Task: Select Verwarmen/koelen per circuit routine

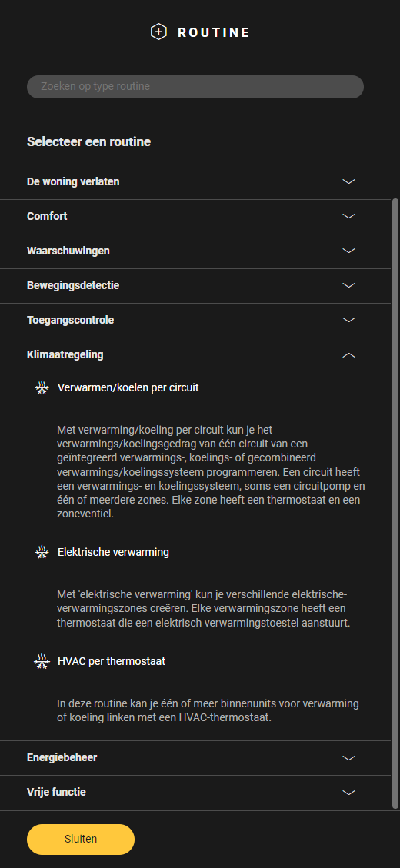Action: point(128,388)
